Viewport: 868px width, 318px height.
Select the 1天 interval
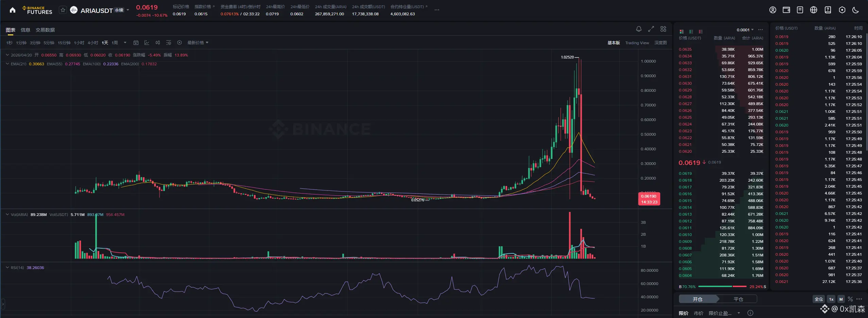pos(105,43)
